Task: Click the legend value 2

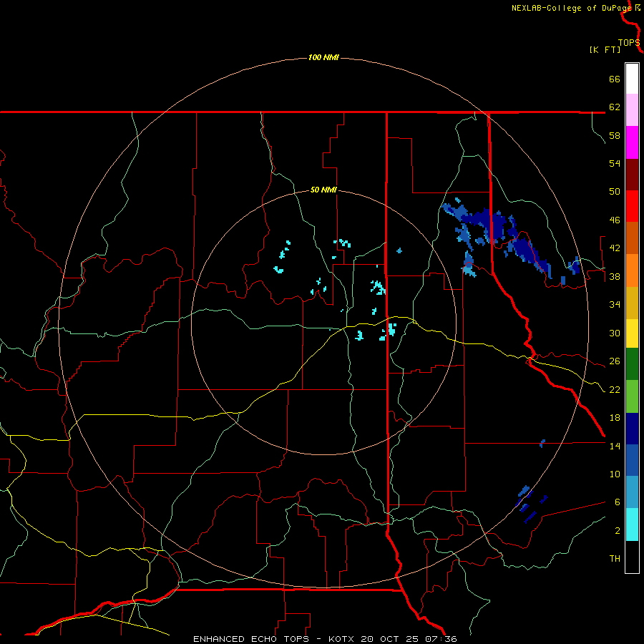Action: [618, 530]
